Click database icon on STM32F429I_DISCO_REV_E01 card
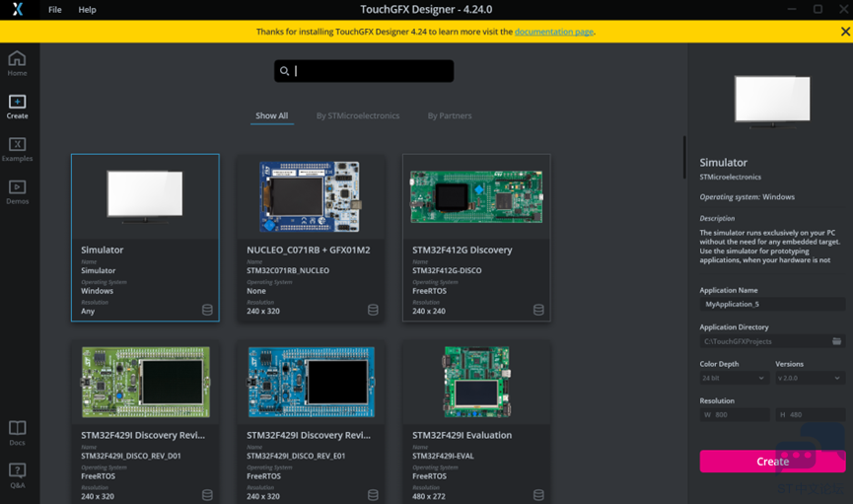853x504 pixels. [373, 495]
